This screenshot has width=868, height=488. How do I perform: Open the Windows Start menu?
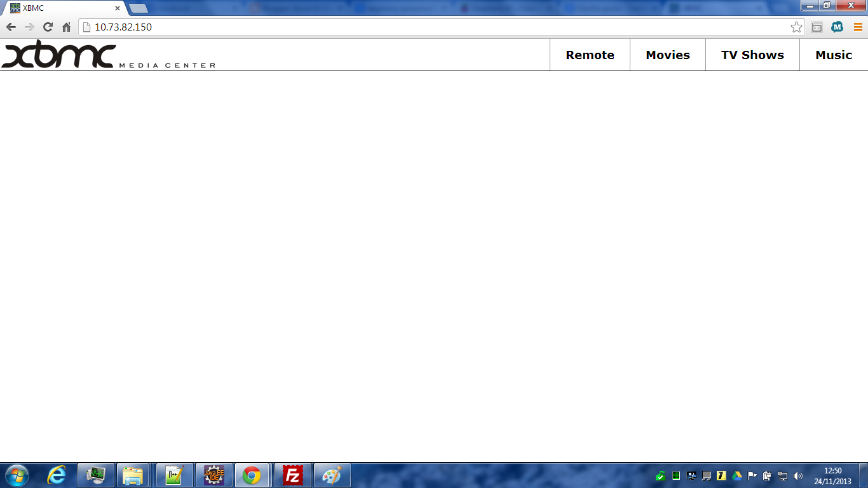click(x=17, y=475)
